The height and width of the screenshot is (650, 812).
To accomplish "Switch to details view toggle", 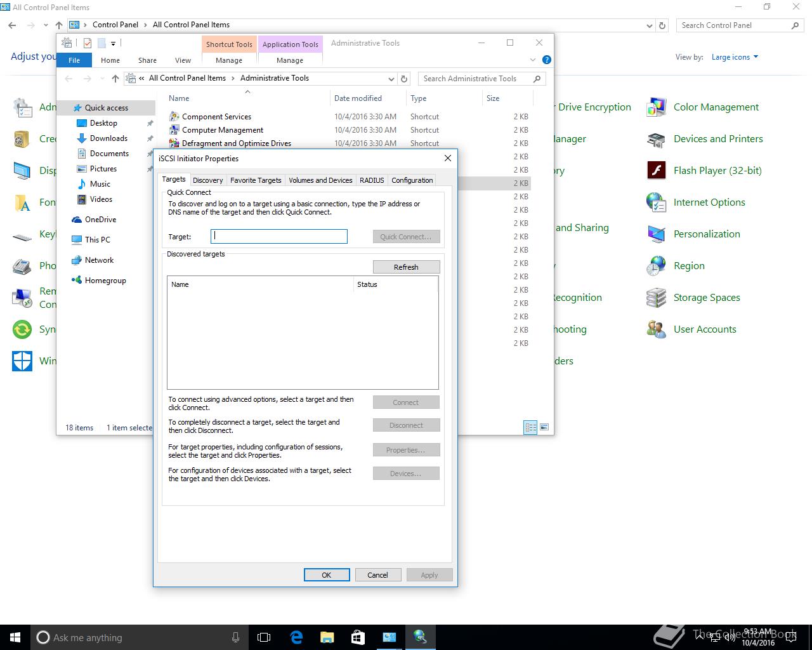I will (530, 427).
